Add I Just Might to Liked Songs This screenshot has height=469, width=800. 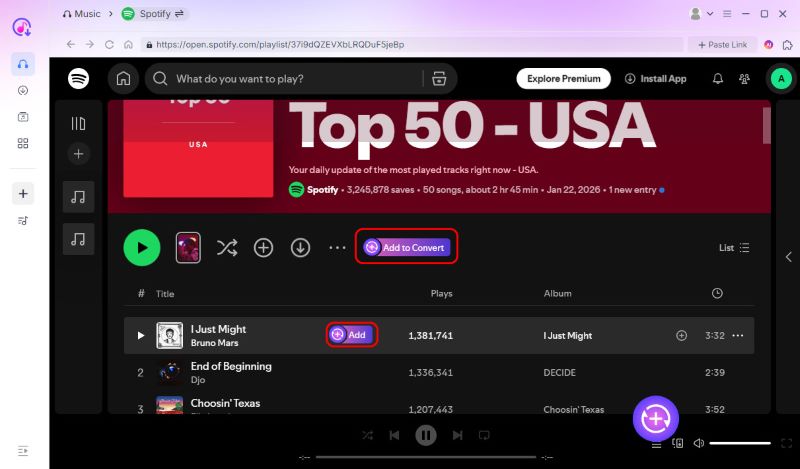(681, 335)
